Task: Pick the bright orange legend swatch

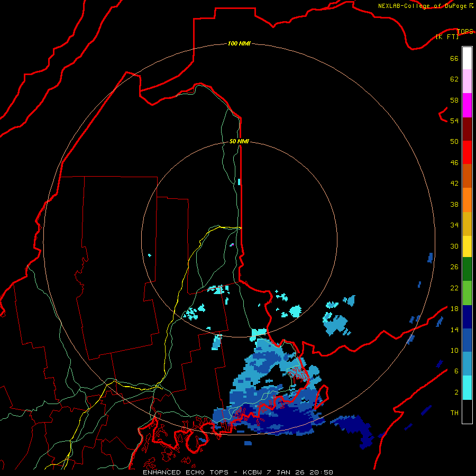Action: click(x=467, y=200)
